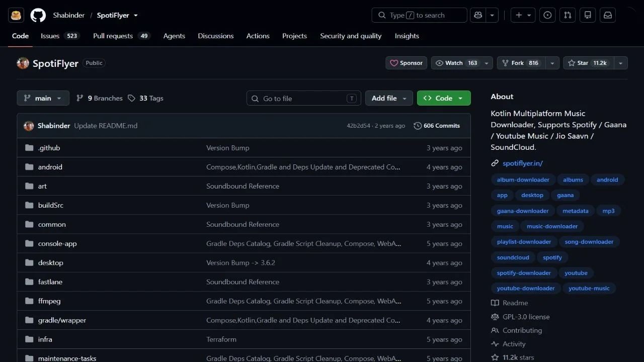The width and height of the screenshot is (644, 362).
Task: Switch to the Issues tab
Action: tap(60, 36)
